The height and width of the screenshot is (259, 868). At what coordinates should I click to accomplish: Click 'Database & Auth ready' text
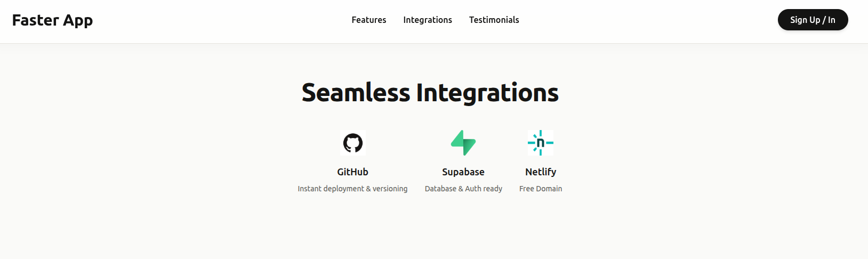(x=463, y=189)
